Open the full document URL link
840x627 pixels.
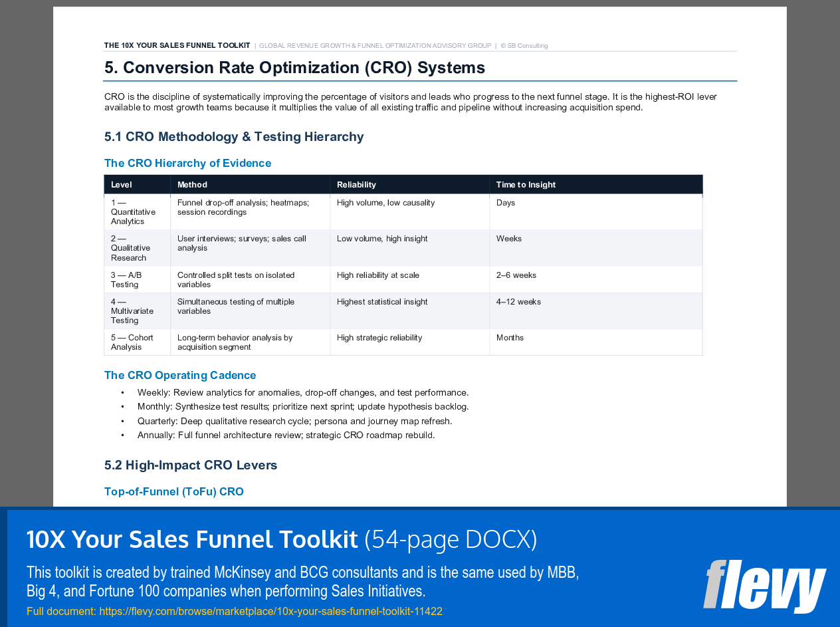click(x=270, y=611)
